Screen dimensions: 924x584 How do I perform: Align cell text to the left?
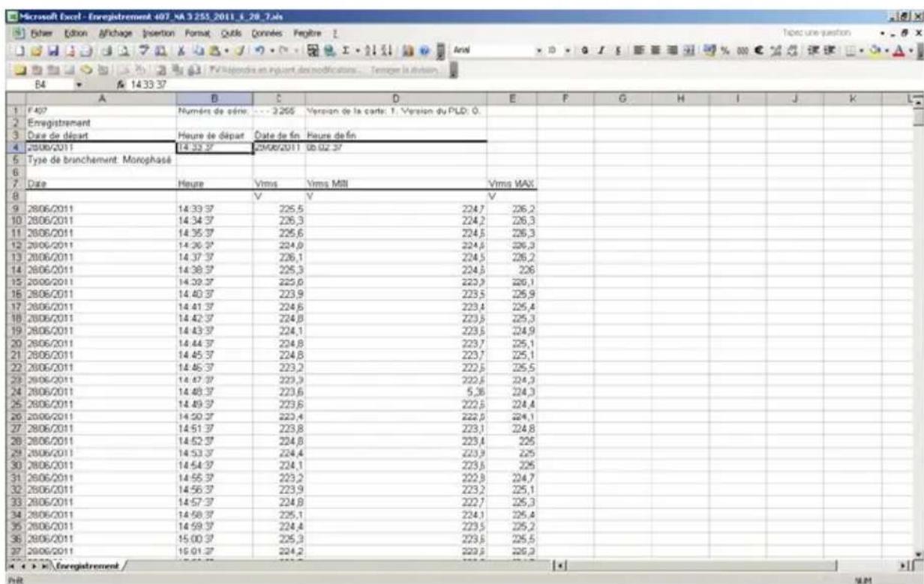[x=638, y=50]
